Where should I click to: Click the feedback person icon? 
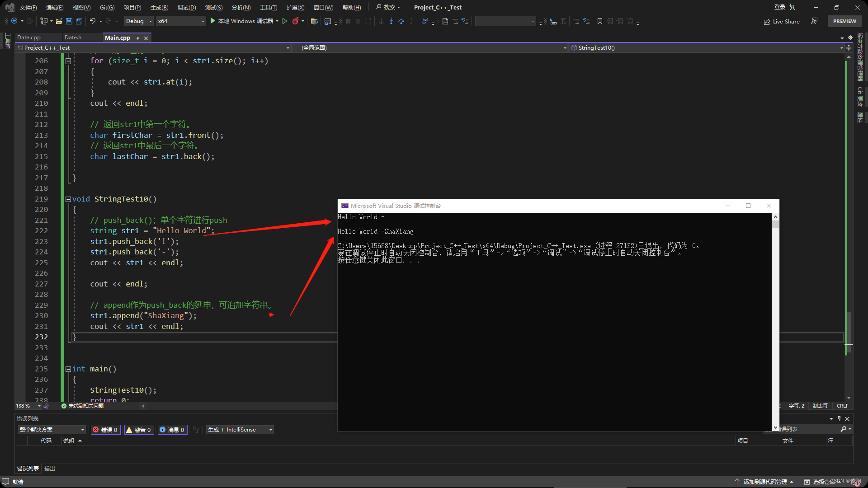click(814, 21)
